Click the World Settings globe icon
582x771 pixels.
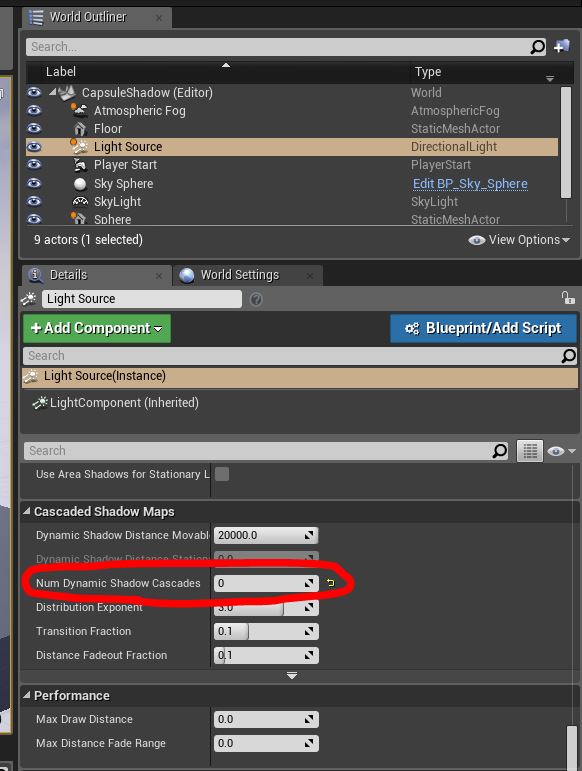[186, 275]
